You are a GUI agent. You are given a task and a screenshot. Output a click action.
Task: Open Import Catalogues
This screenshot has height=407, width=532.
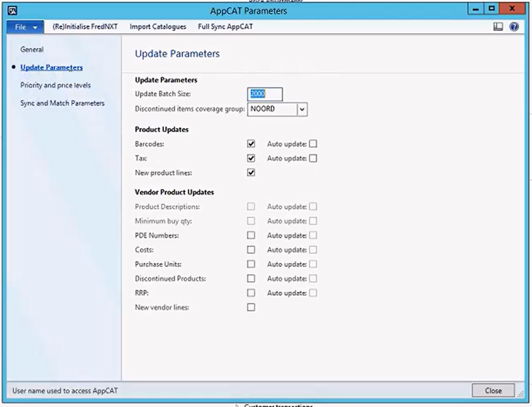click(x=158, y=27)
